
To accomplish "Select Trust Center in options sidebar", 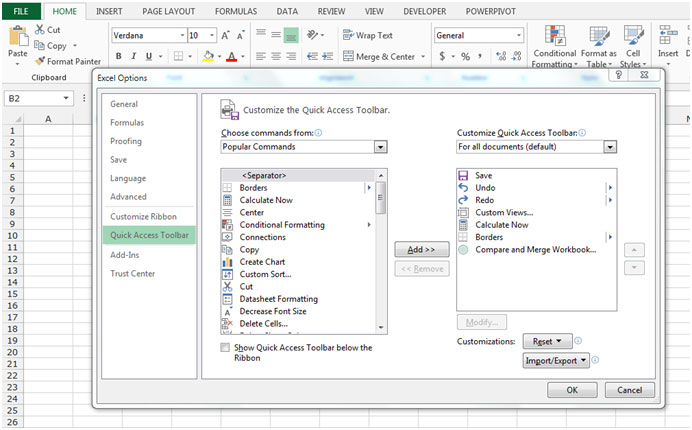I will [x=132, y=273].
